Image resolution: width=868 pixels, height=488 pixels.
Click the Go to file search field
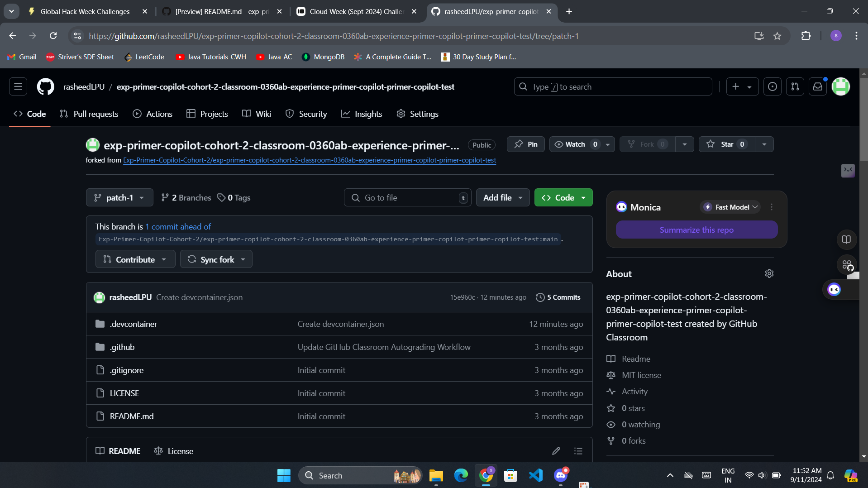pos(407,197)
